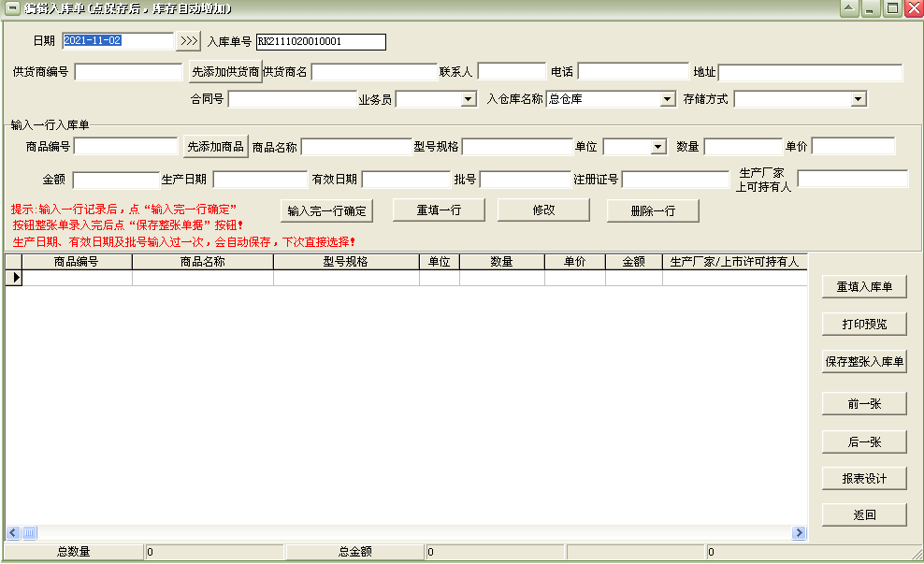Click the 金额 input field
Image resolution: width=924 pixels, height=564 pixels.
click(116, 180)
